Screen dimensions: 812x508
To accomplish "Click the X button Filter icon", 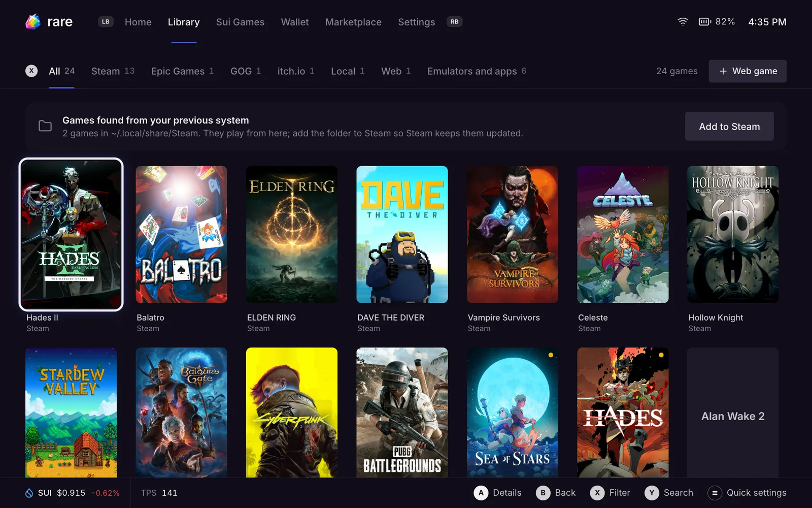I will [597, 493].
